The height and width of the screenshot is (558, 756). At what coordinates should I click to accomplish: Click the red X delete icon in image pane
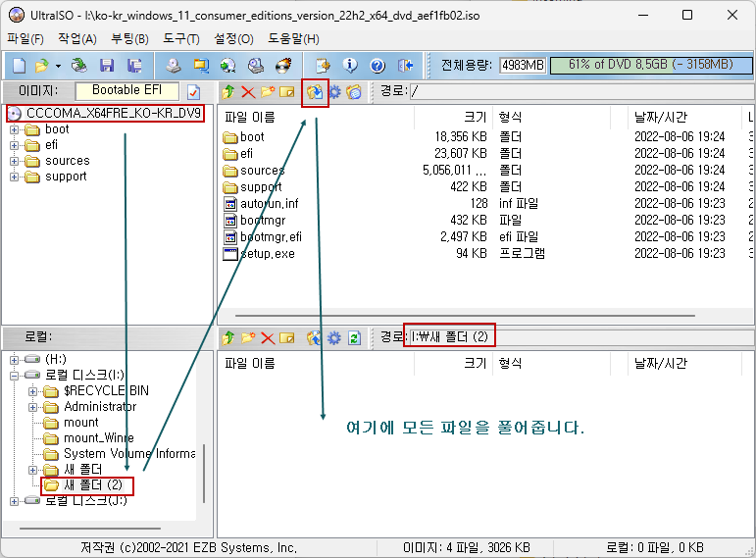click(248, 91)
